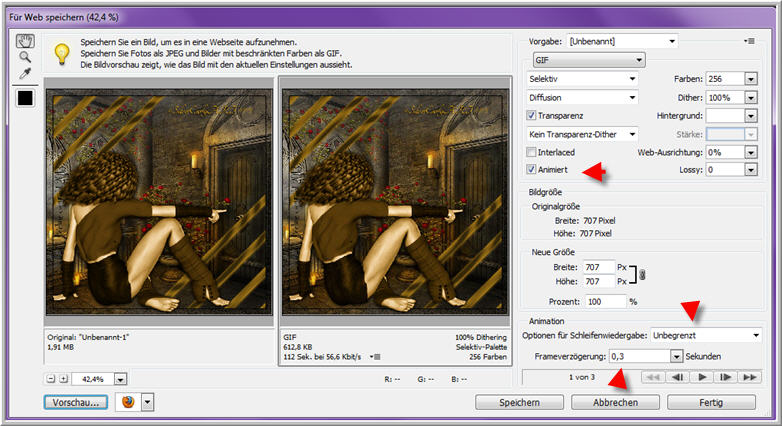Expand the Dither 100% dropdown arrow
This screenshot has width=782, height=426.
tap(751, 98)
